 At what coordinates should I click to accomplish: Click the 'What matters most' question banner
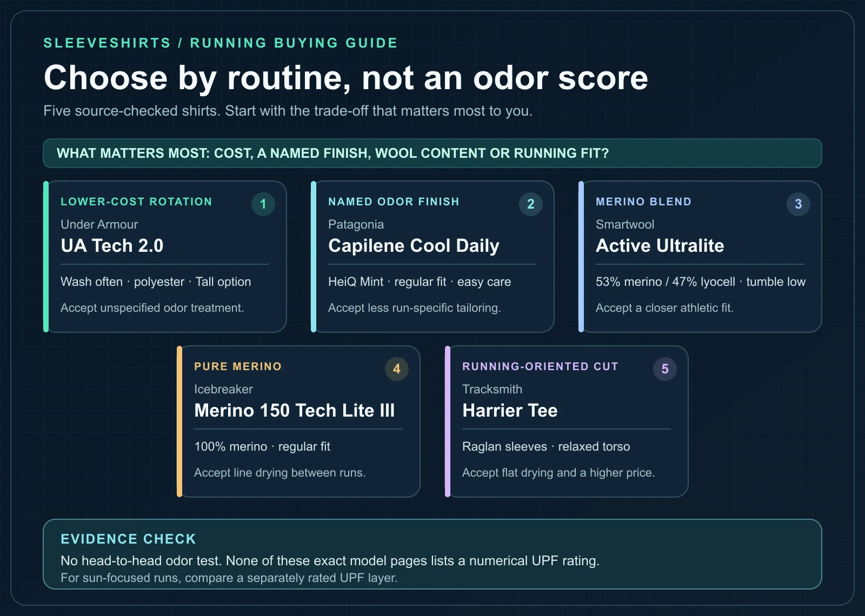point(432,153)
